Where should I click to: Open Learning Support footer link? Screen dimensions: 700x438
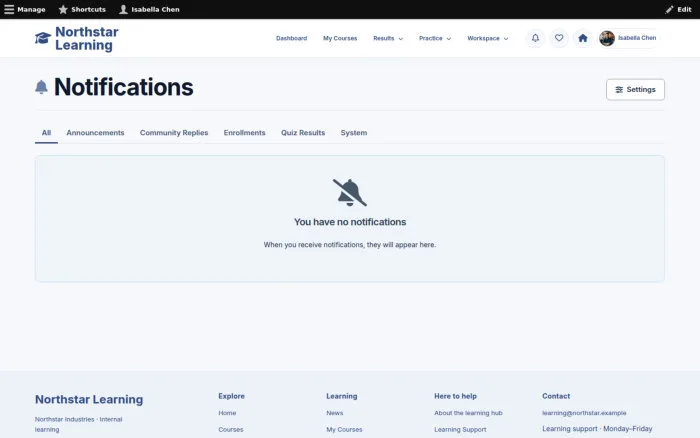tap(460, 430)
